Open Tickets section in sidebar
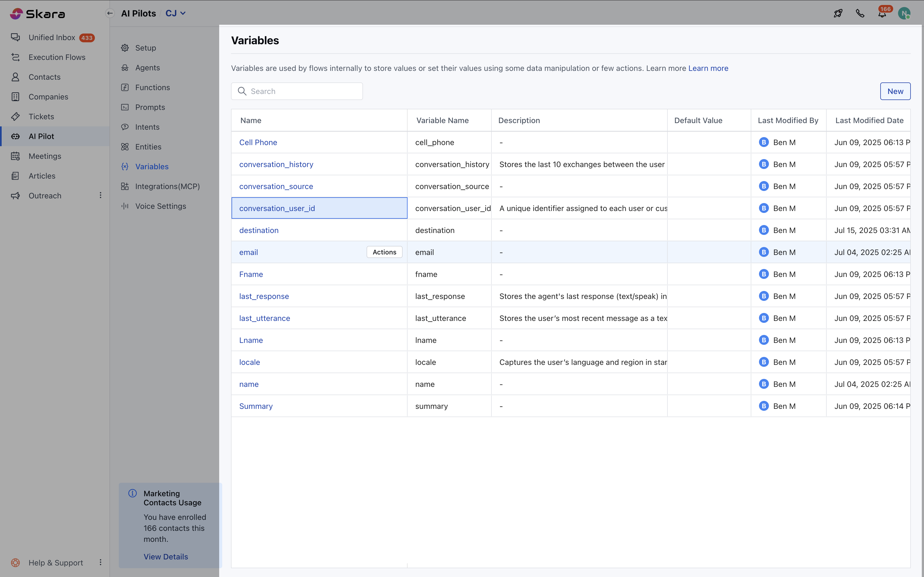The height and width of the screenshot is (577, 924). (x=41, y=116)
